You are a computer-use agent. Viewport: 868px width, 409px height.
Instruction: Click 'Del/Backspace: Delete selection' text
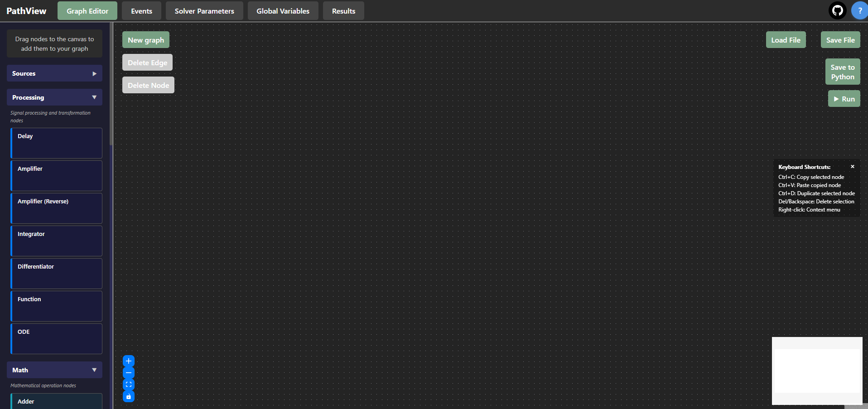pos(816,202)
